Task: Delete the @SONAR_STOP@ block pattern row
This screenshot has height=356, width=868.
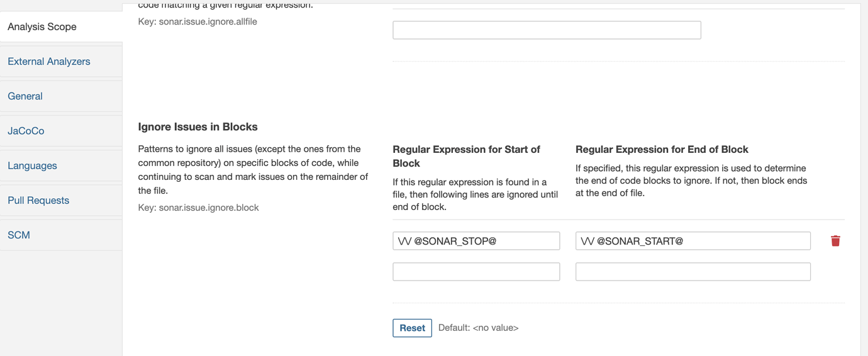Action: pos(835,241)
